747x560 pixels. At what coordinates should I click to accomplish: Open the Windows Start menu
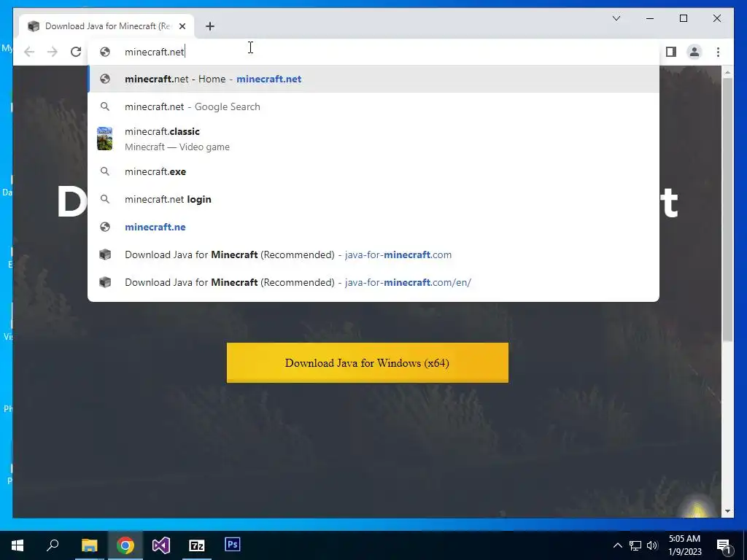[18, 545]
